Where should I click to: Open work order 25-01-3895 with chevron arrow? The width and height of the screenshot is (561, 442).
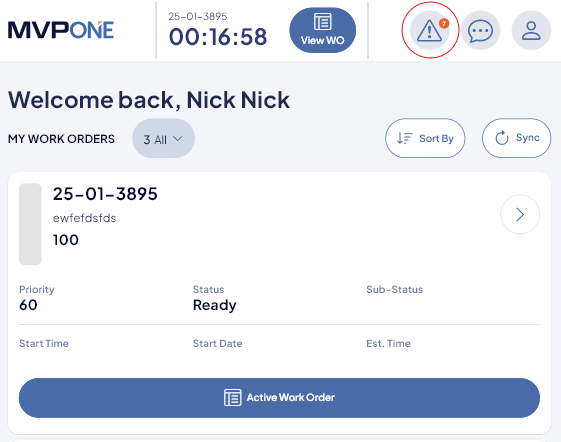pos(520,214)
